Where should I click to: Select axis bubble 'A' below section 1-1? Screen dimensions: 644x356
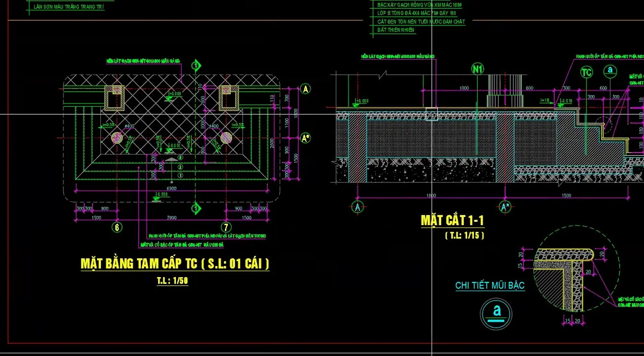tap(357, 207)
